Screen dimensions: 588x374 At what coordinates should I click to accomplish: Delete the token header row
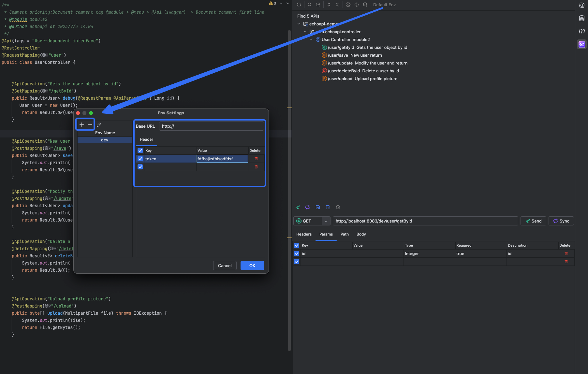coord(256,159)
